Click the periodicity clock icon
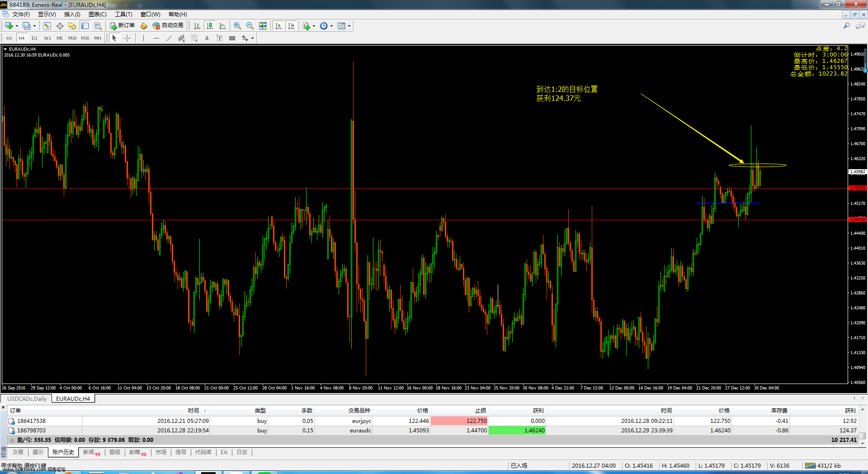This screenshot has height=474, width=868. 324,26
